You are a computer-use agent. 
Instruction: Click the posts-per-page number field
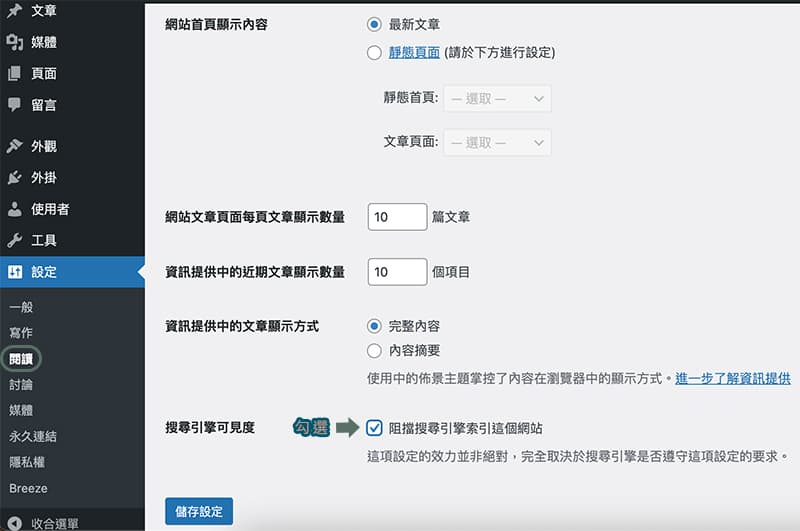pos(397,217)
